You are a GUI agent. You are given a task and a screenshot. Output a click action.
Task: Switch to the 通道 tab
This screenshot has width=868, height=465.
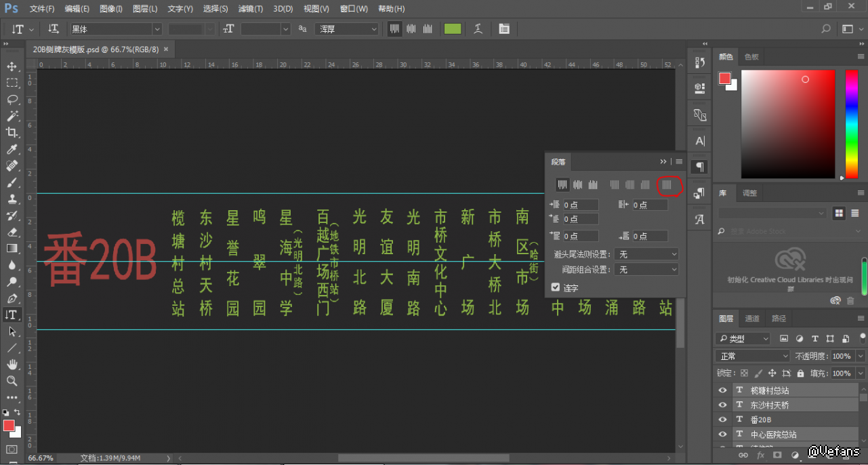752,319
